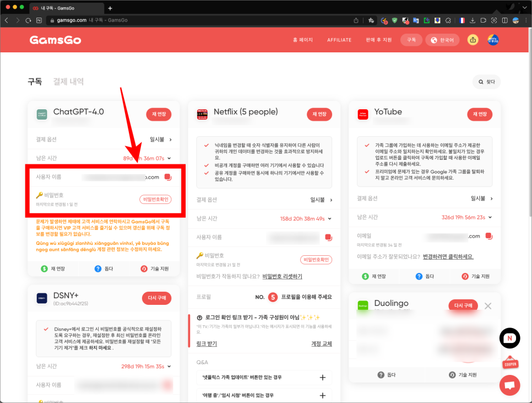The image size is (532, 403).
Task: Open the floating chat support bubble
Action: pos(509,385)
